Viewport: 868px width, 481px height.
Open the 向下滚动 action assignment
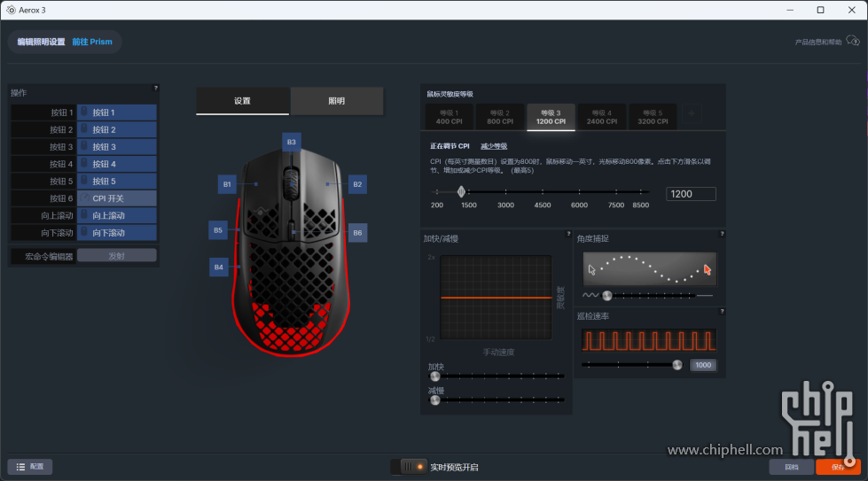tap(117, 232)
